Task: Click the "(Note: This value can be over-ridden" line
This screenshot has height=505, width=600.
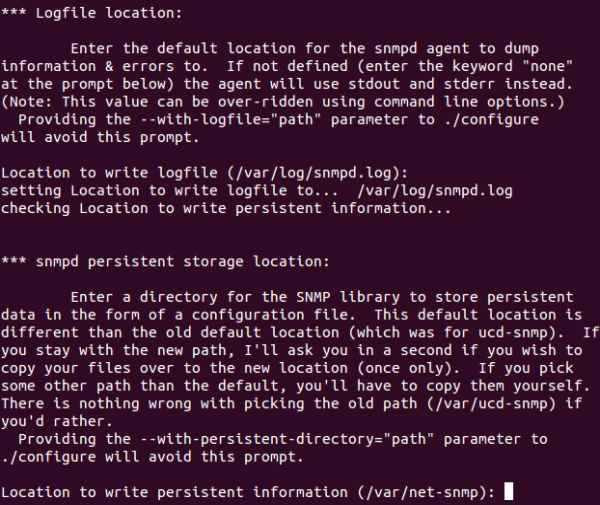Action: 150,103
